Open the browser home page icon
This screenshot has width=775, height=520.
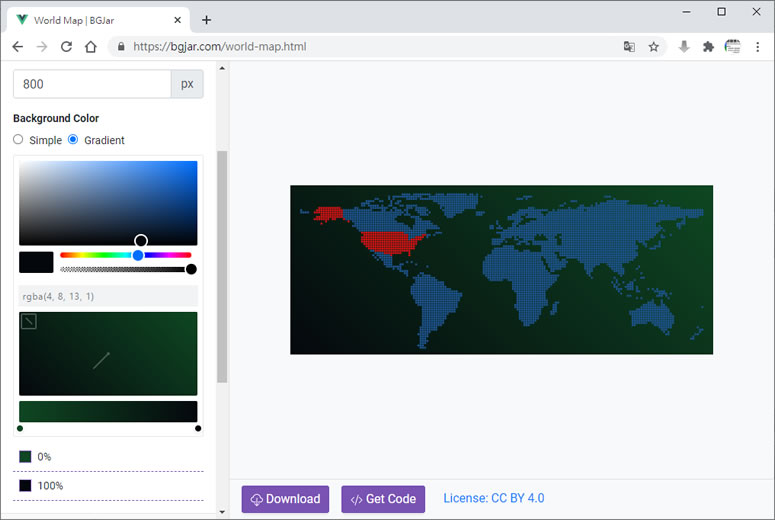90,47
